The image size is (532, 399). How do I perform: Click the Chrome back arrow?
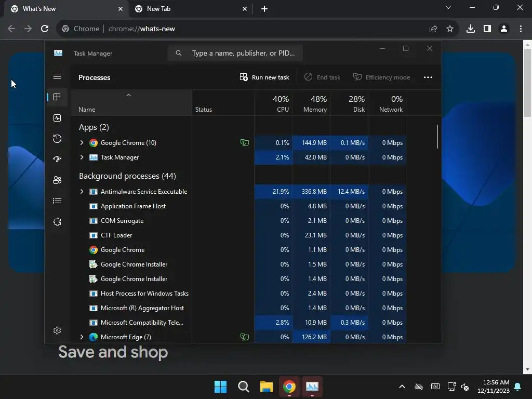[11, 29]
